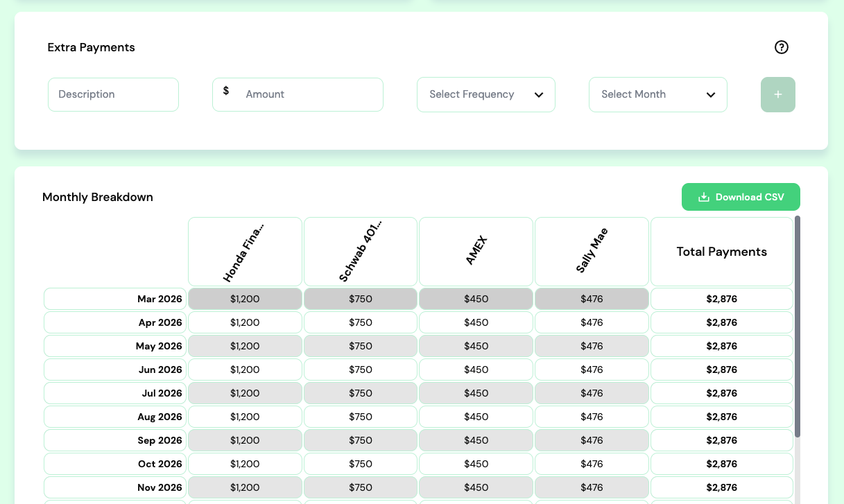Viewport: 844px width, 504px height.
Task: Click the $450 cell for Jun 2026
Action: click(476, 370)
